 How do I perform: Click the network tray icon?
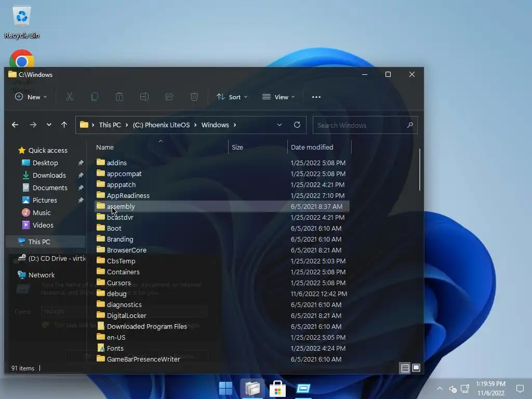point(465,389)
